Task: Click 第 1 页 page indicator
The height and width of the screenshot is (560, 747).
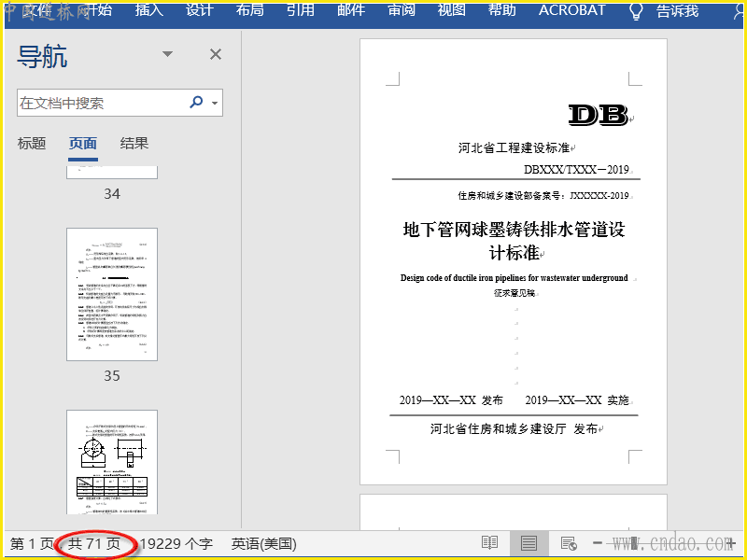Action: 32,544
